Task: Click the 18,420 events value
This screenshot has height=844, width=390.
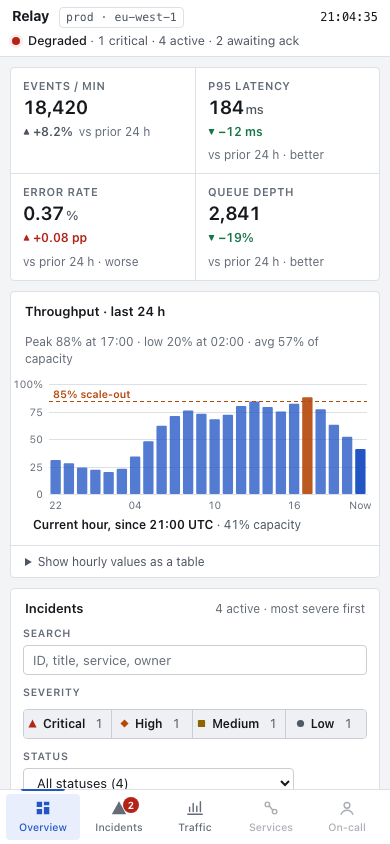Action: coord(55,108)
